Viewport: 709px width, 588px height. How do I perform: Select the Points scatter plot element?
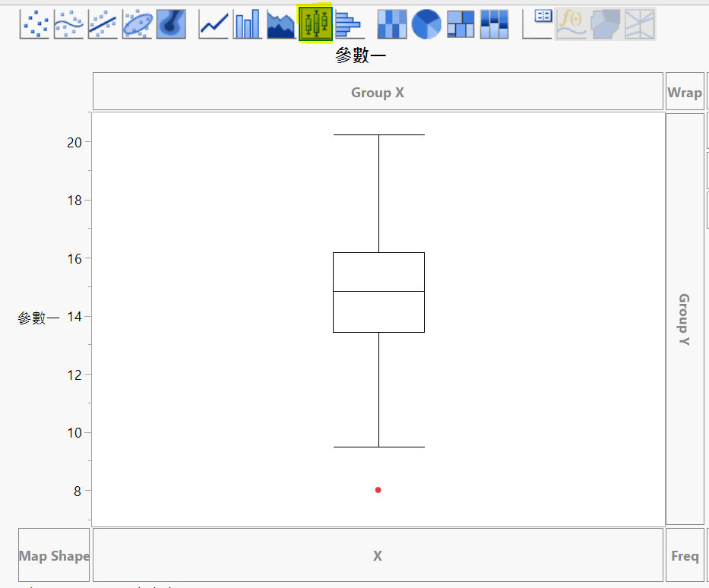tap(34, 24)
